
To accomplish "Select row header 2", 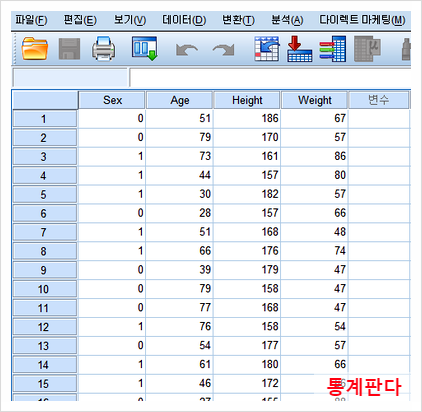I will tap(45, 138).
